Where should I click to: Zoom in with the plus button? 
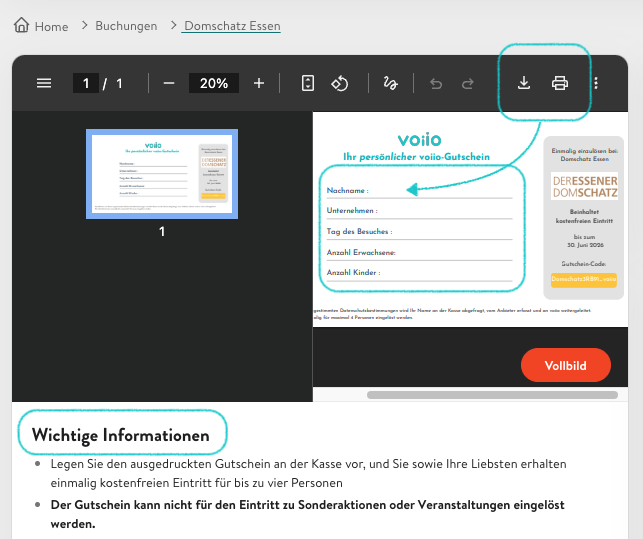tap(259, 83)
